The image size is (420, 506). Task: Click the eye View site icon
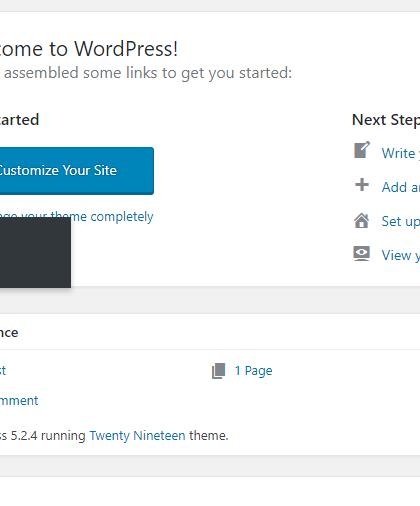click(x=362, y=254)
